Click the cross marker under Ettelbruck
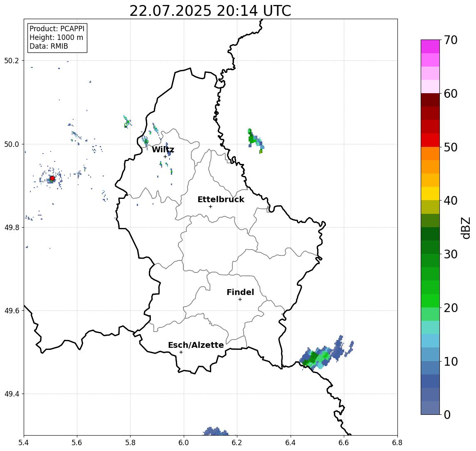Viewport: 476px width, 451px height. tap(210, 207)
